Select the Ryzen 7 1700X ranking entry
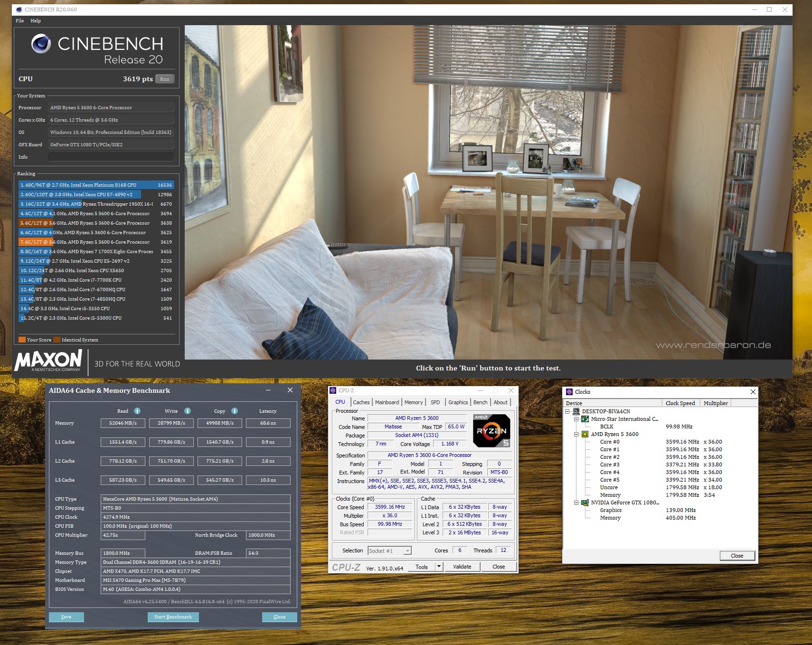 (96, 251)
